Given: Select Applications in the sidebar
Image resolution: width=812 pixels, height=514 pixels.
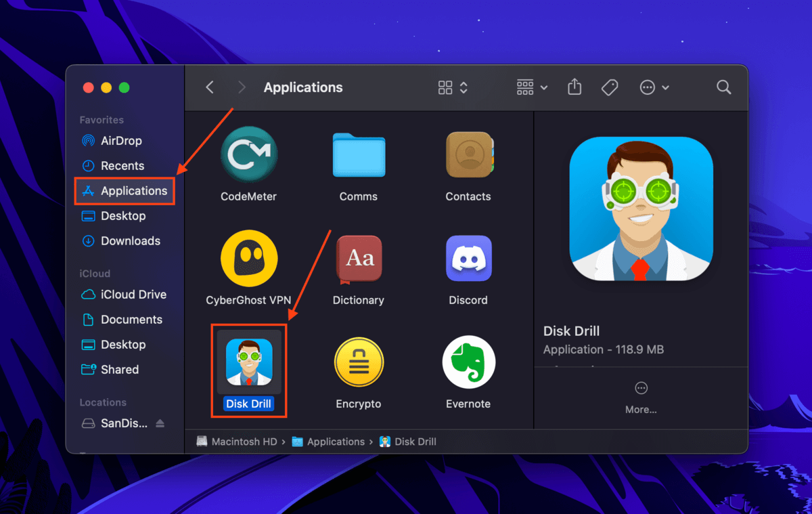Looking at the screenshot, I should pyautogui.click(x=125, y=191).
